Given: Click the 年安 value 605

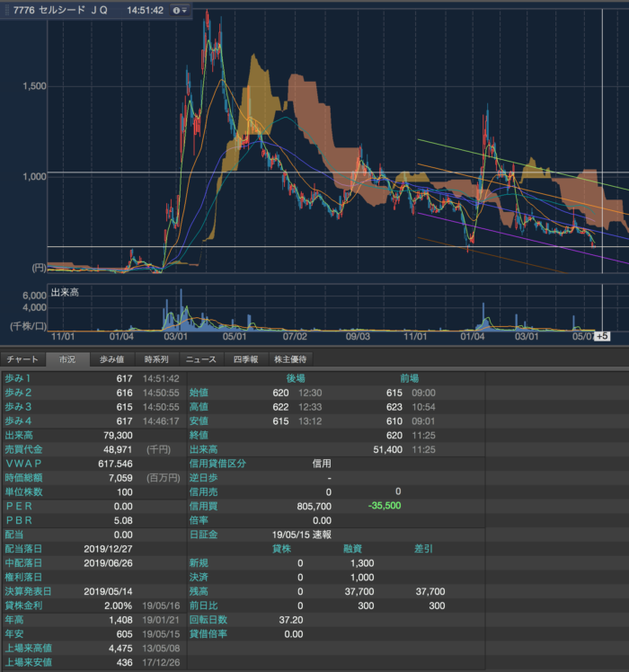Looking at the screenshot, I should [124, 634].
